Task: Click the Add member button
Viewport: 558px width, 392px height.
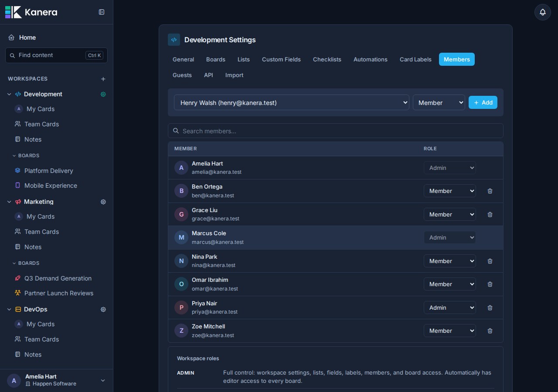Action: coord(483,102)
